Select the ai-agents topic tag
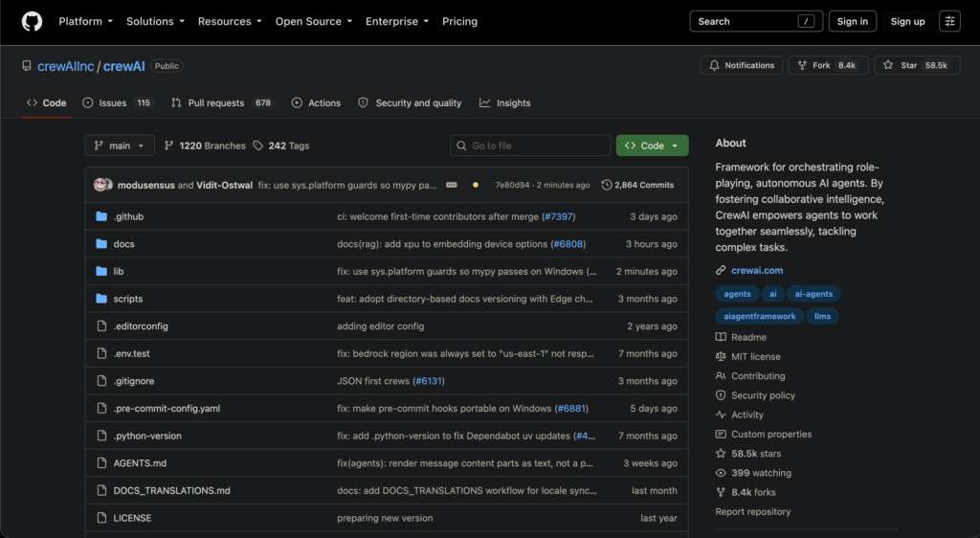The image size is (980, 538). pyautogui.click(x=813, y=294)
